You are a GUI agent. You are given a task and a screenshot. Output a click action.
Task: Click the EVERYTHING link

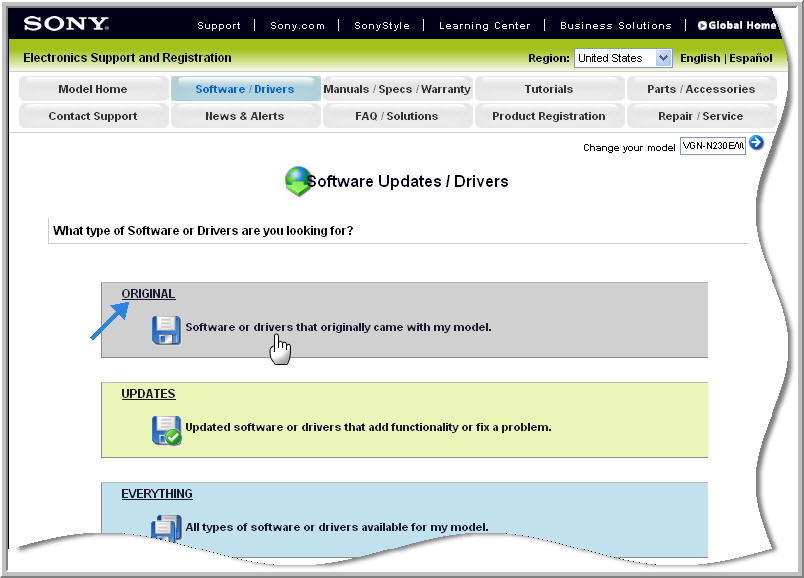(157, 494)
